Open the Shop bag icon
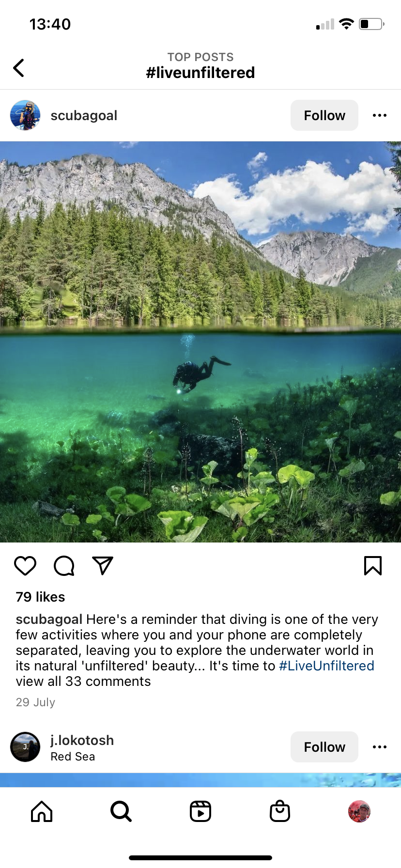 coord(280,811)
